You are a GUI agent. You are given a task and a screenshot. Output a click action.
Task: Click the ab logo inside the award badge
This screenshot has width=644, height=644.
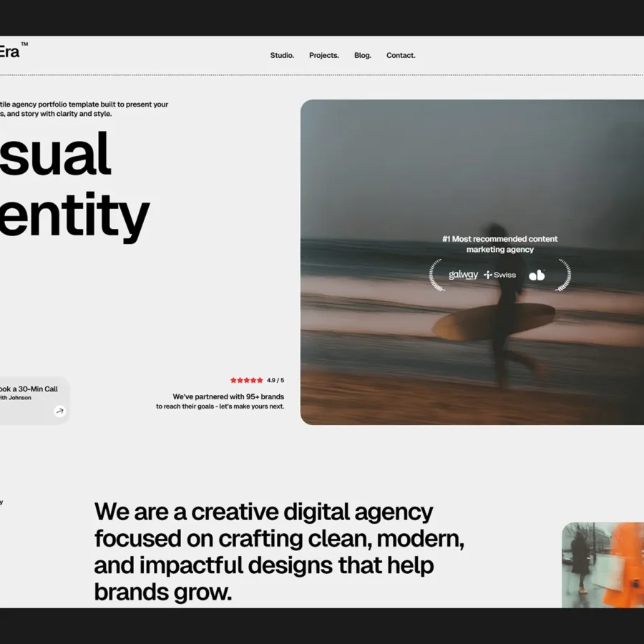click(x=537, y=274)
